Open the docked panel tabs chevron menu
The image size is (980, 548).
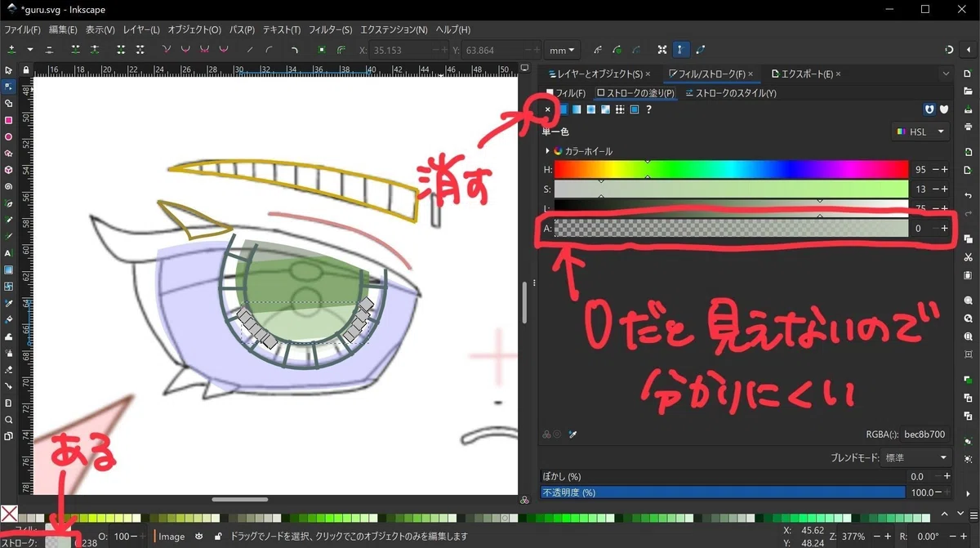click(x=946, y=74)
